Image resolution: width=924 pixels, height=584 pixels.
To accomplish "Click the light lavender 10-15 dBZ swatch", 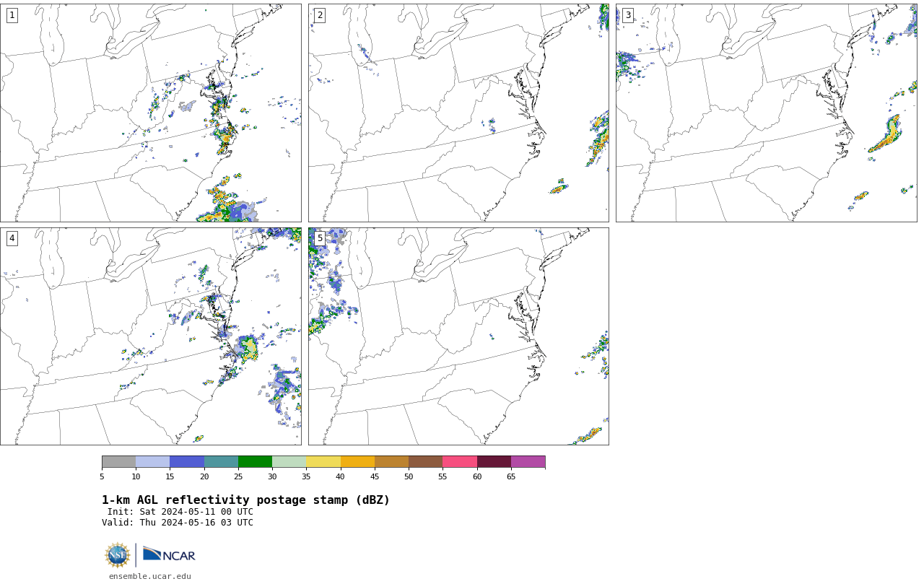I will pyautogui.click(x=153, y=462).
